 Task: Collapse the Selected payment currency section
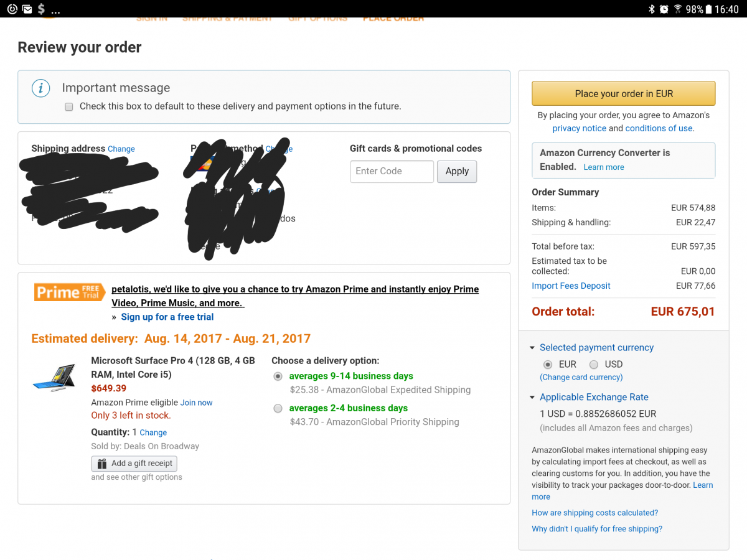(532, 348)
